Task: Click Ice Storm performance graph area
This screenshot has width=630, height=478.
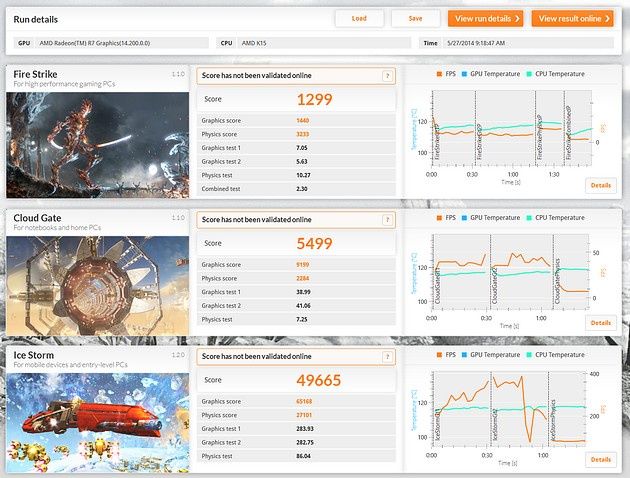Action: tap(510, 409)
